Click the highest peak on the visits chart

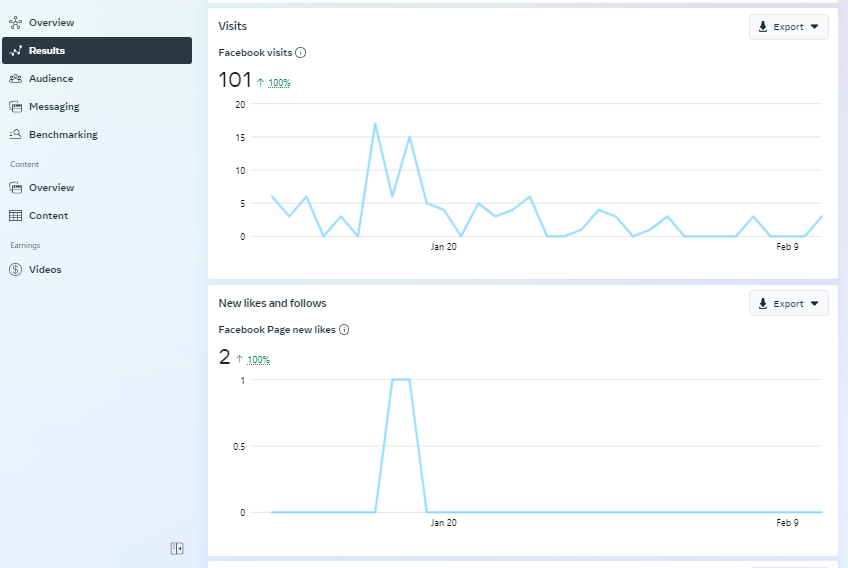pyautogui.click(x=375, y=124)
